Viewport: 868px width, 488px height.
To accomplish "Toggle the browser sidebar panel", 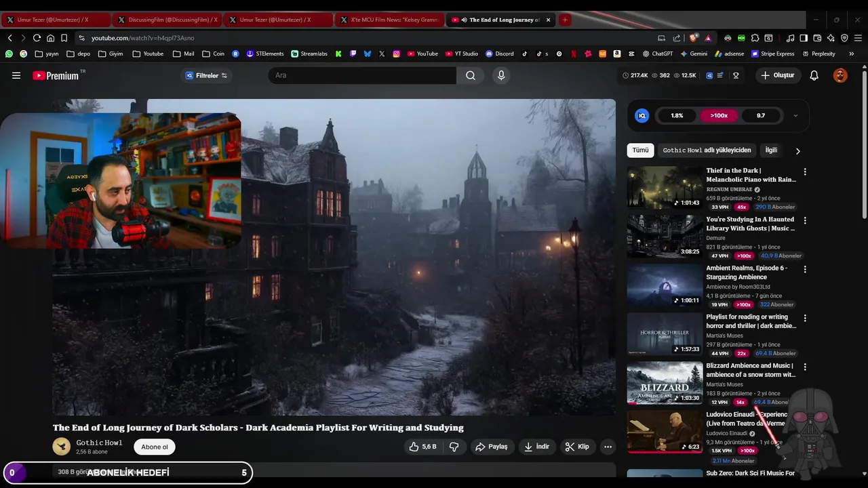I will coord(804,38).
